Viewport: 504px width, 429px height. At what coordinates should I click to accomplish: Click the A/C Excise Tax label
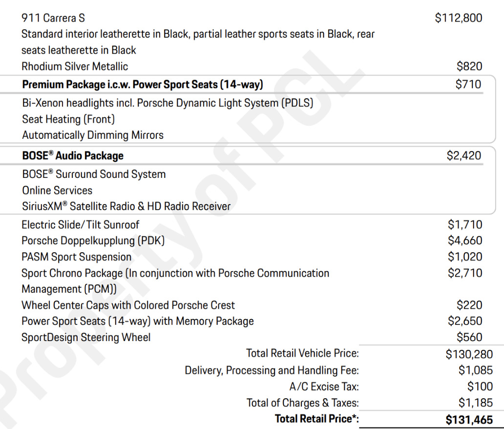click(324, 386)
